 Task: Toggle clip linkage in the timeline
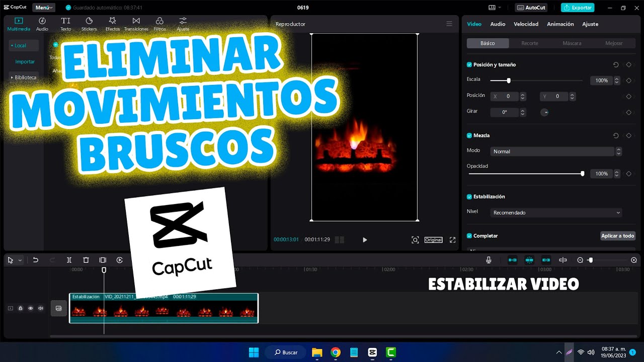(546, 260)
